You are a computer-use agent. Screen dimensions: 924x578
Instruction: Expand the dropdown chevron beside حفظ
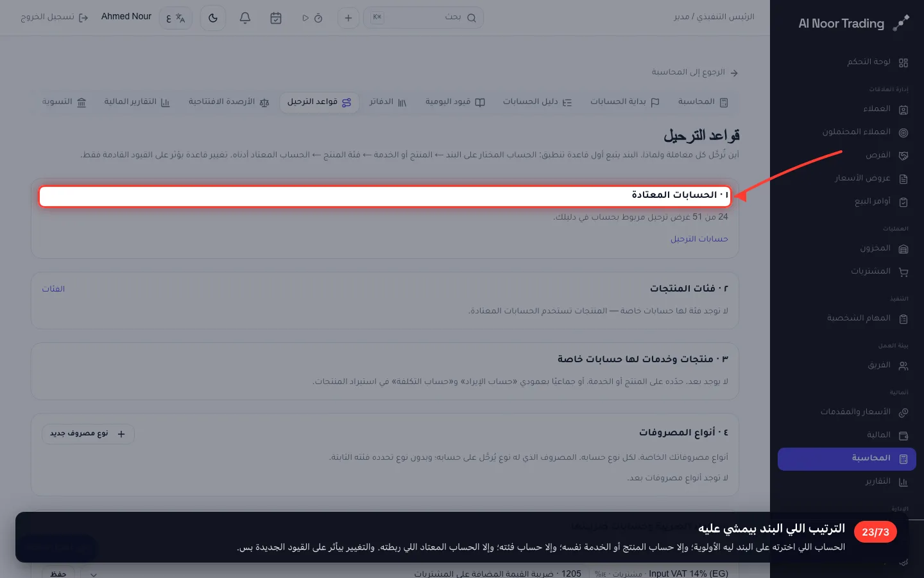(94, 574)
